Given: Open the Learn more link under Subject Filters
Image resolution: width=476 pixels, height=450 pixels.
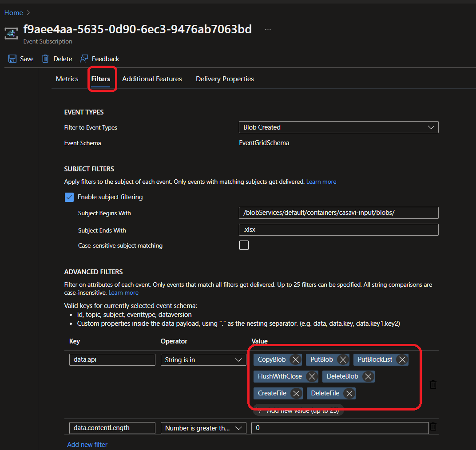Looking at the screenshot, I should (321, 182).
